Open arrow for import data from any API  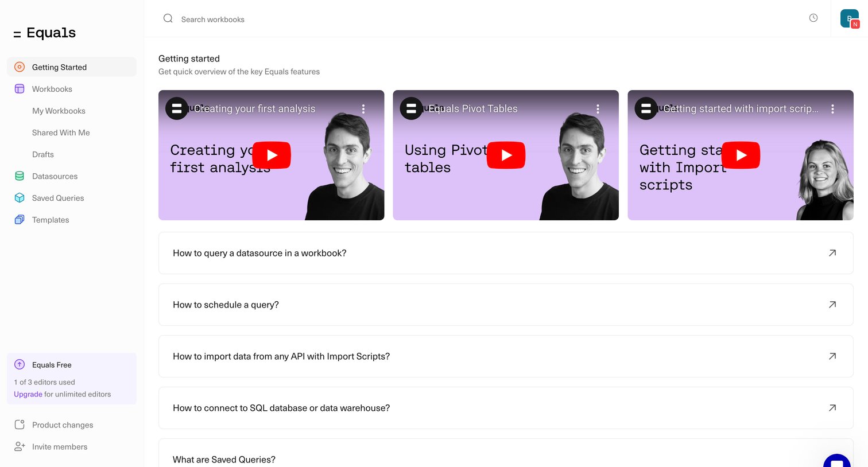click(x=832, y=356)
